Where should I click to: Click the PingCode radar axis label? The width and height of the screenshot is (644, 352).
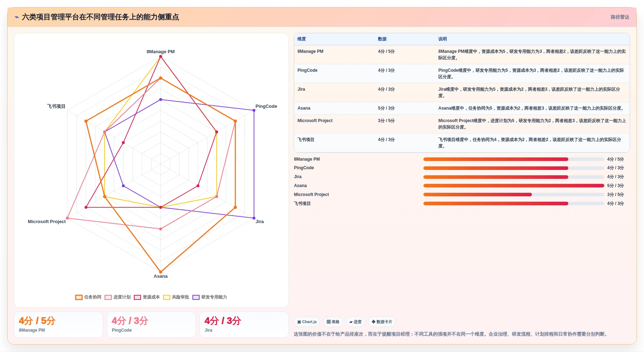266,106
